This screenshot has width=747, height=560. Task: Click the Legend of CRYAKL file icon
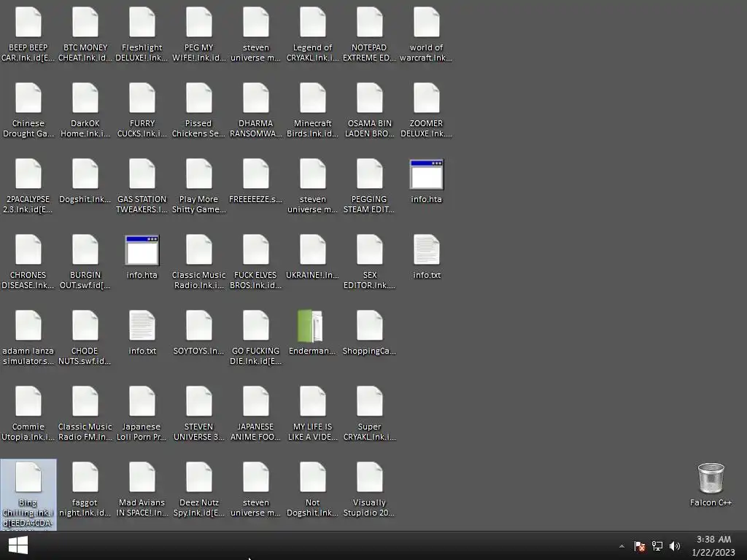(312, 22)
